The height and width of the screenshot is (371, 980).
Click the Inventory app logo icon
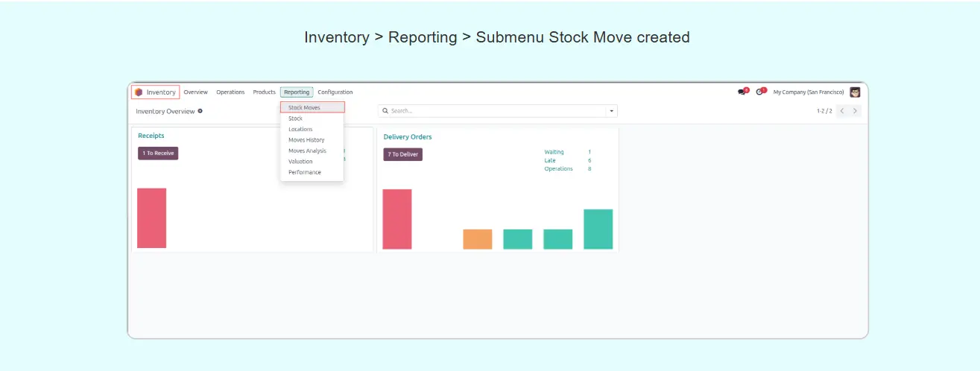pyautogui.click(x=139, y=92)
